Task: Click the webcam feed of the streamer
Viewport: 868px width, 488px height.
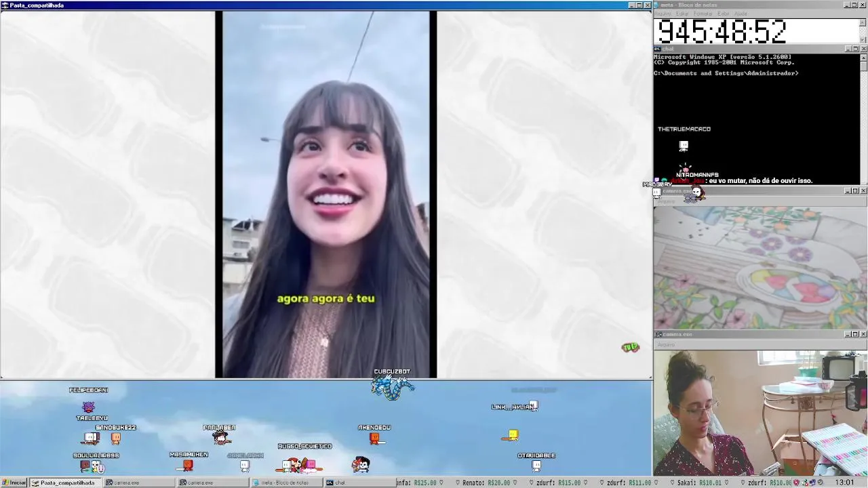Action: pyautogui.click(x=760, y=413)
